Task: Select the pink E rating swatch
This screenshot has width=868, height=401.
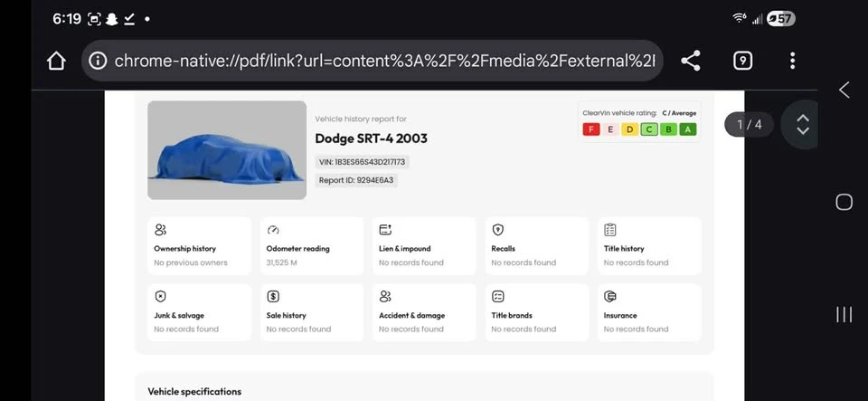Action: 610,129
